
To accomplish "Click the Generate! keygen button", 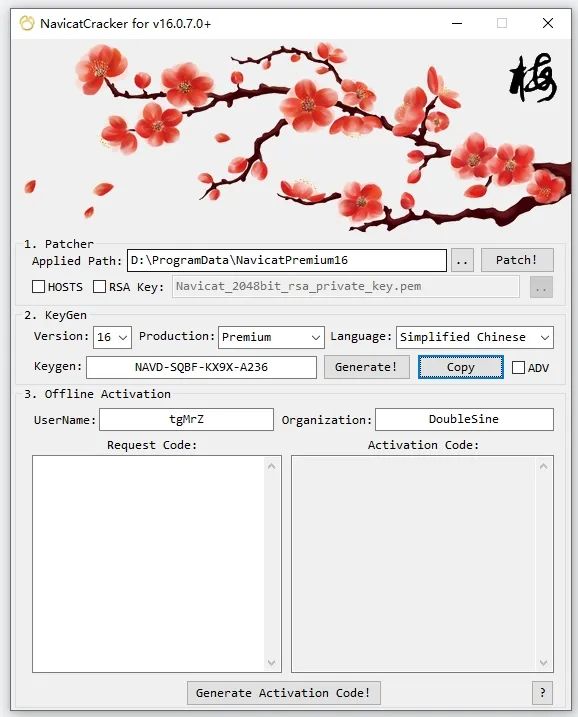I will click(367, 367).
